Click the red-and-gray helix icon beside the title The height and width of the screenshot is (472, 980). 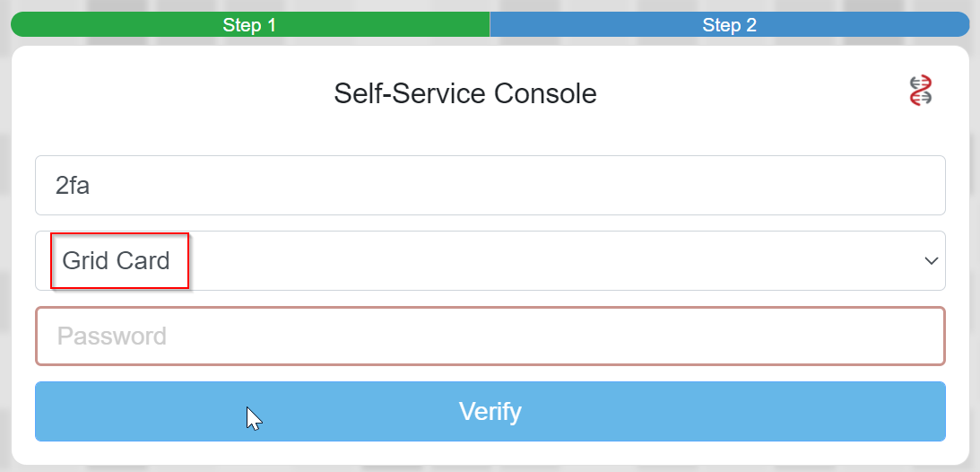click(921, 91)
